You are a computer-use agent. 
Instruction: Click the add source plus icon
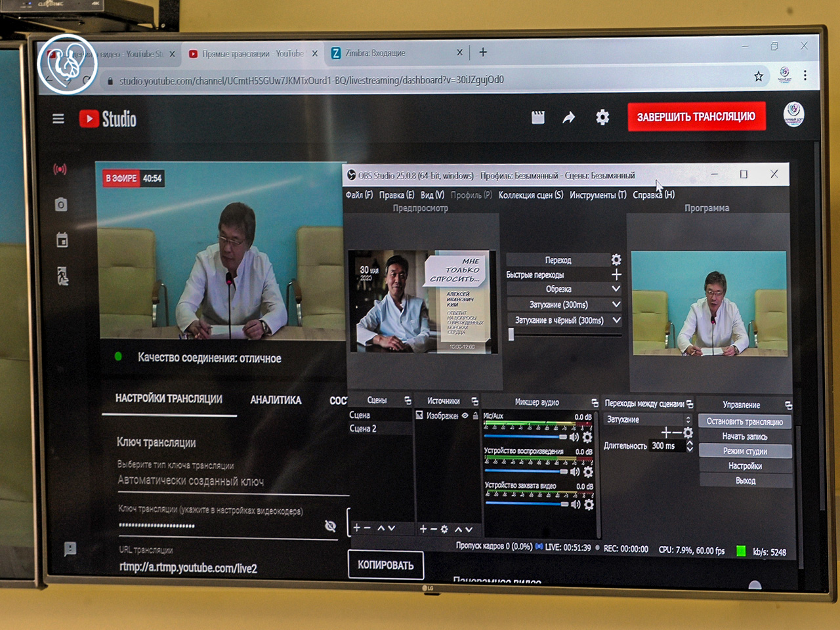point(423,529)
